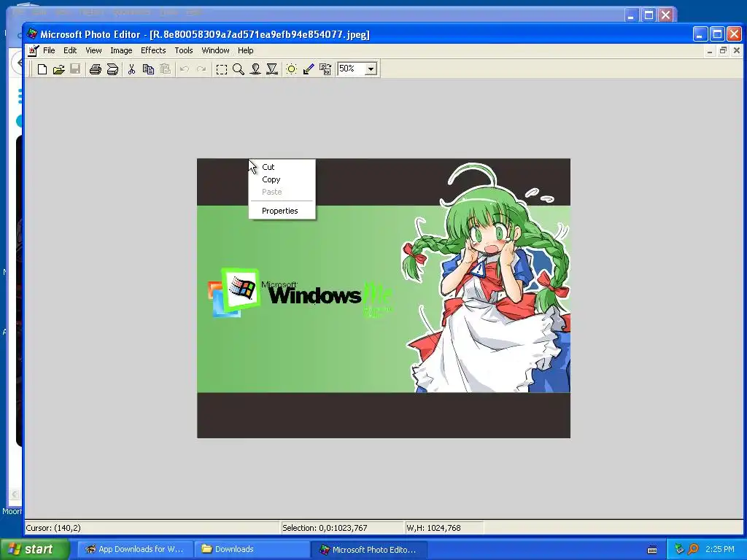Select the magnifying glass Zoom tool
The image size is (747, 560).
coord(239,69)
